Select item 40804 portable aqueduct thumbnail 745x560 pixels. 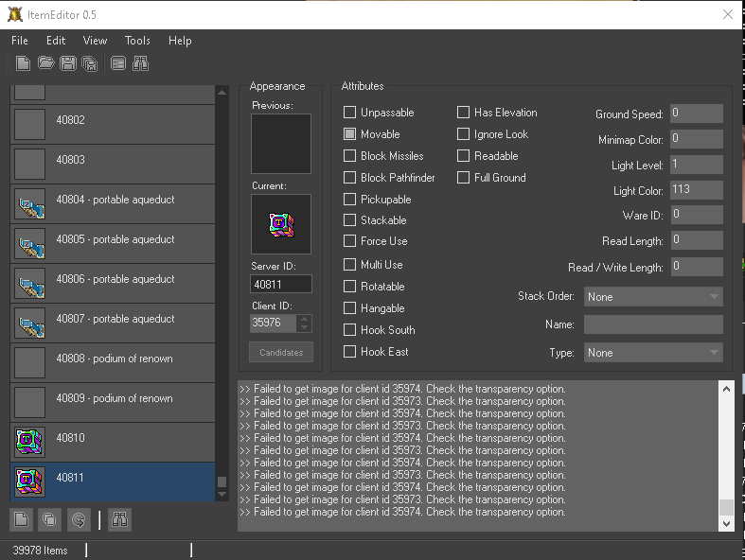pos(30,204)
